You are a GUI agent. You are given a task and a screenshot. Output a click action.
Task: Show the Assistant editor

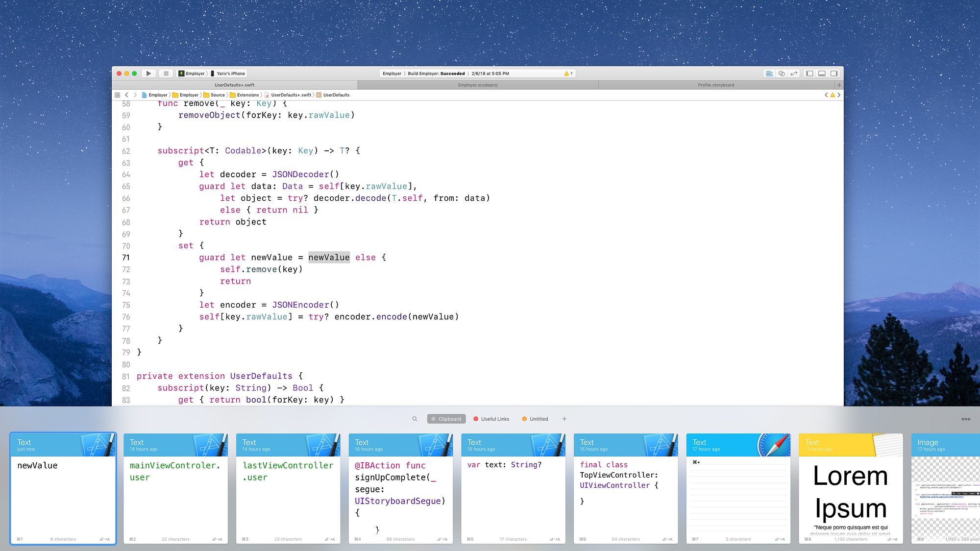point(782,73)
